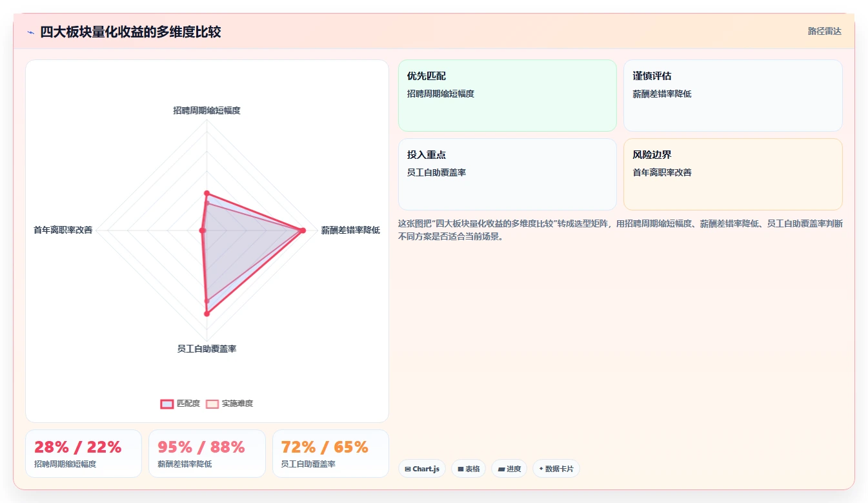Click the description paragraph starting 这张图把
The width and height of the screenshot is (868, 503).
(x=620, y=230)
